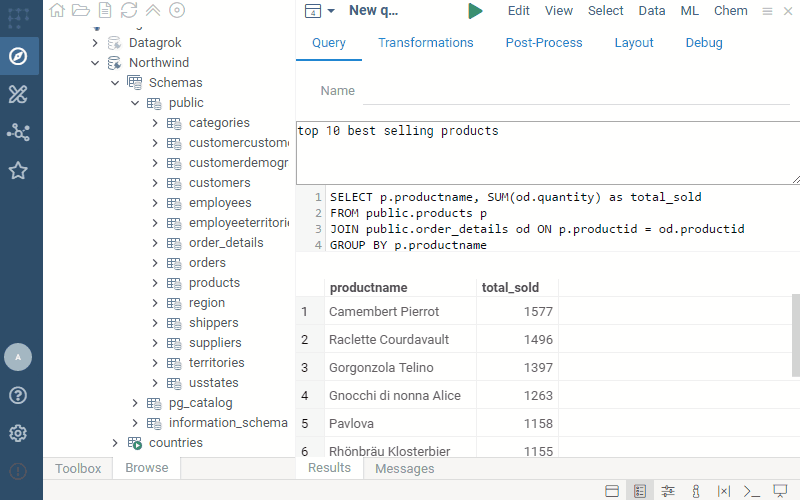Select the orders table
This screenshot has width=800, height=500.
(x=207, y=263)
